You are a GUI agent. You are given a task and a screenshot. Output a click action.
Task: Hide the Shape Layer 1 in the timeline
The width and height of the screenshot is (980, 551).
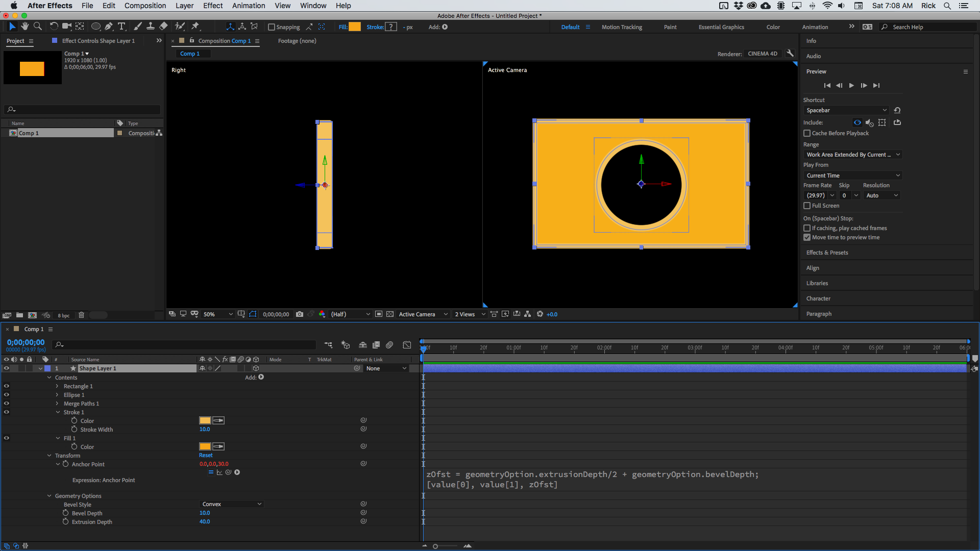click(x=6, y=368)
